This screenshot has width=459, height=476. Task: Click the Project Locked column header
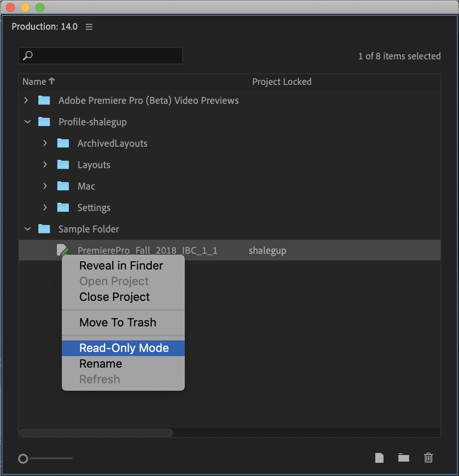(282, 81)
